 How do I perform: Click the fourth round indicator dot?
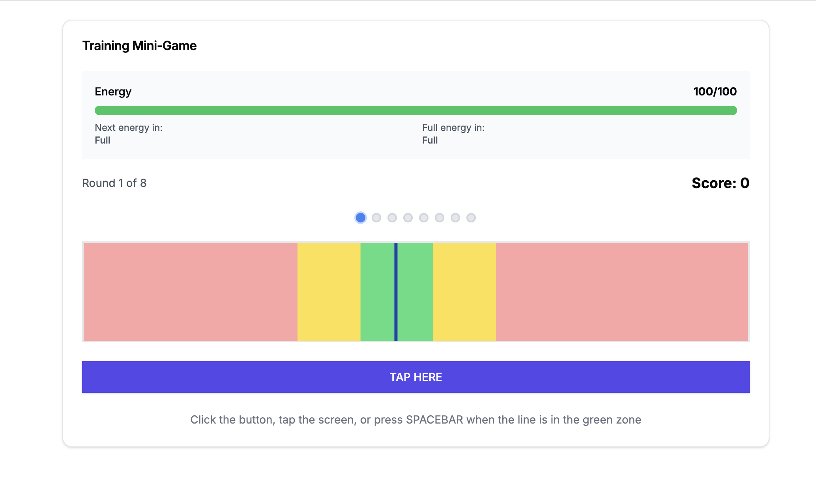point(408,218)
